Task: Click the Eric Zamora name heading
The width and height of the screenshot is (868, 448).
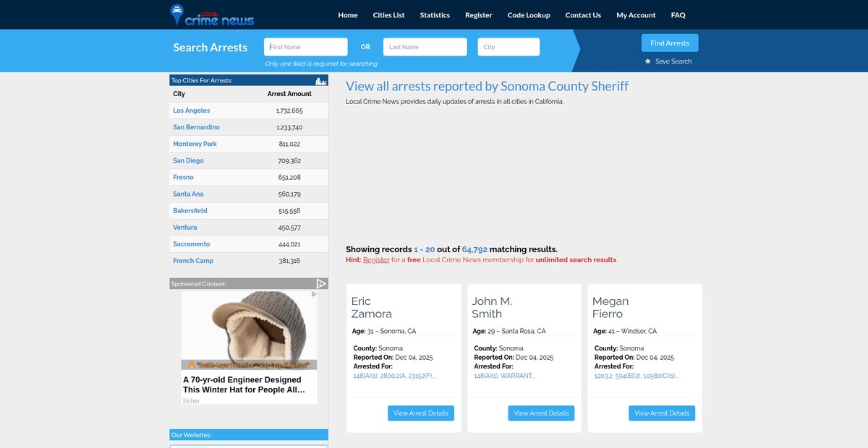Action: coord(372,307)
